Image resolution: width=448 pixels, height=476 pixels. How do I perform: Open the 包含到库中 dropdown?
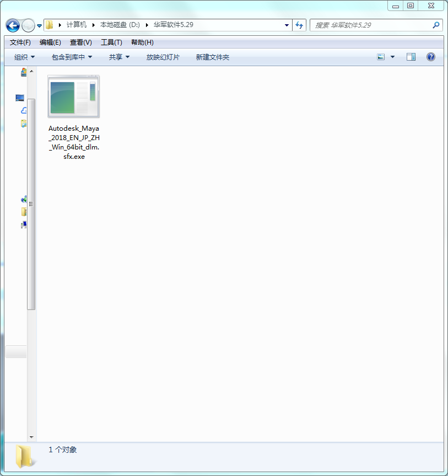coord(72,57)
